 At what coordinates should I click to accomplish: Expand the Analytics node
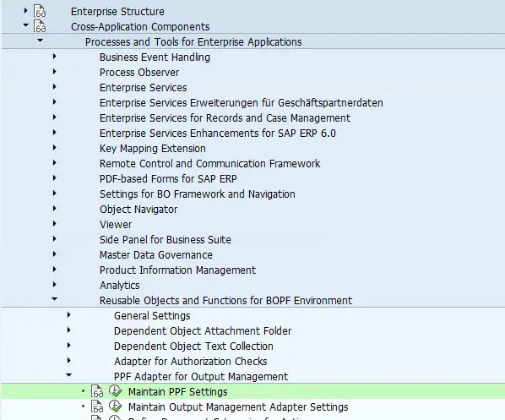tap(54, 284)
